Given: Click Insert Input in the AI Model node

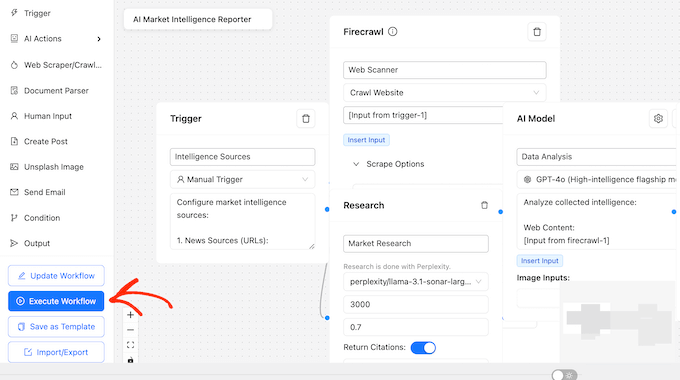Looking at the screenshot, I should pyautogui.click(x=540, y=261).
